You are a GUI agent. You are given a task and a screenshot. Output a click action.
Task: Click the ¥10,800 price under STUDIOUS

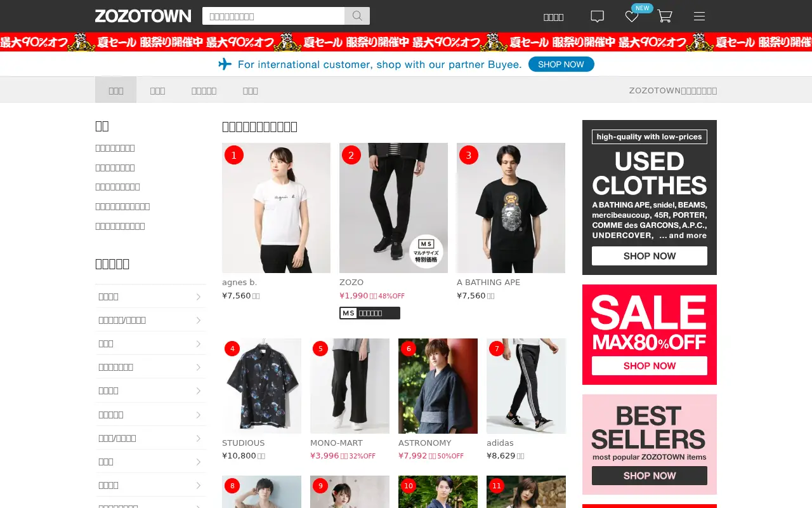coord(239,456)
